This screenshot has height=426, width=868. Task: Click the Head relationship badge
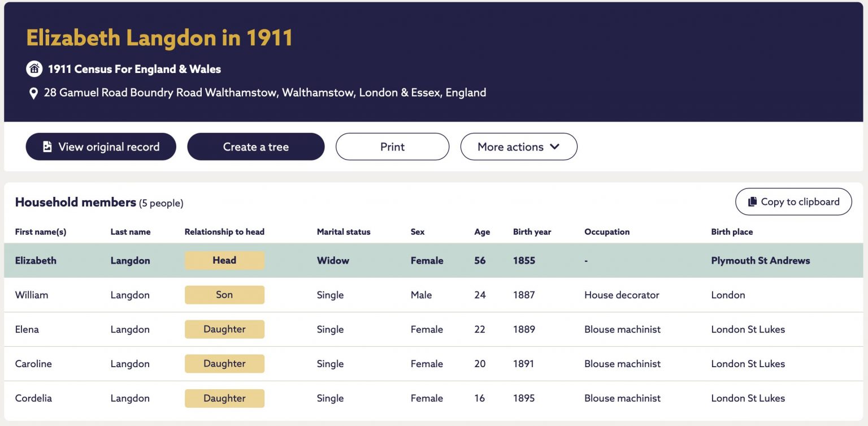[224, 260]
